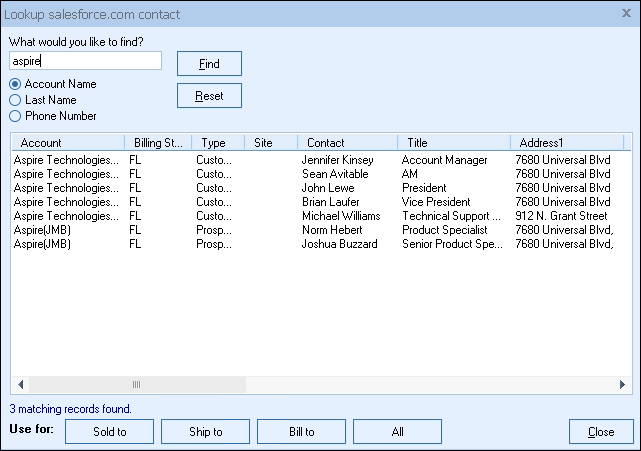Click the Close button
Viewport: 641px width, 451px height.
point(601,431)
